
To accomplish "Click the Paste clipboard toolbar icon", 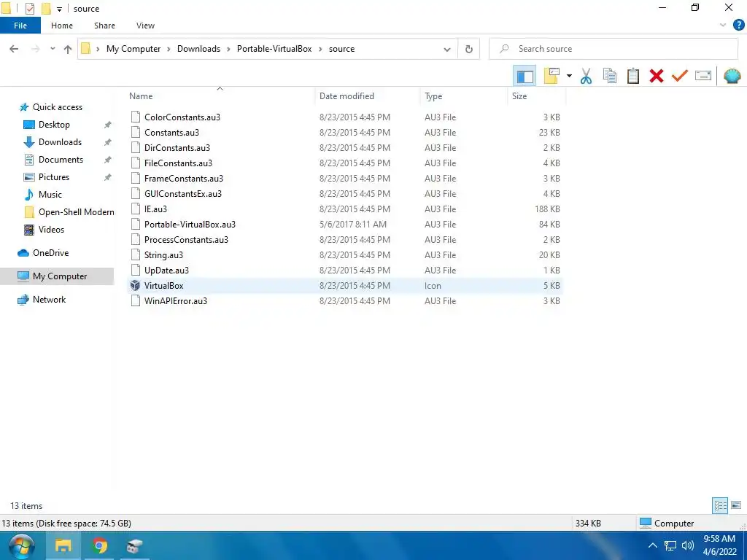I will click(632, 76).
